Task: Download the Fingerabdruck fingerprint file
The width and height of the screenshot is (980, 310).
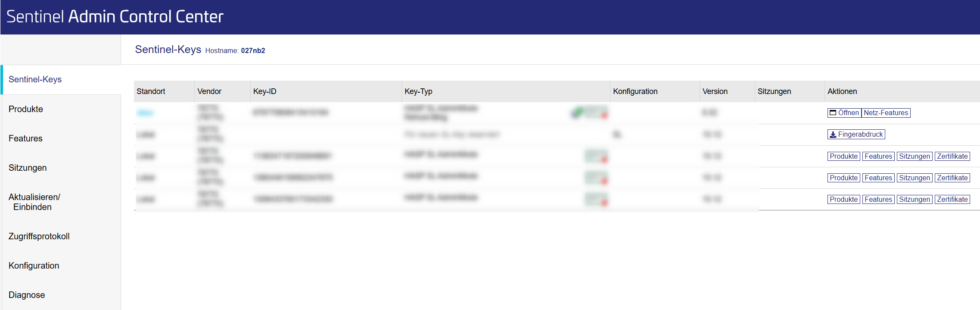Action: pos(856,135)
